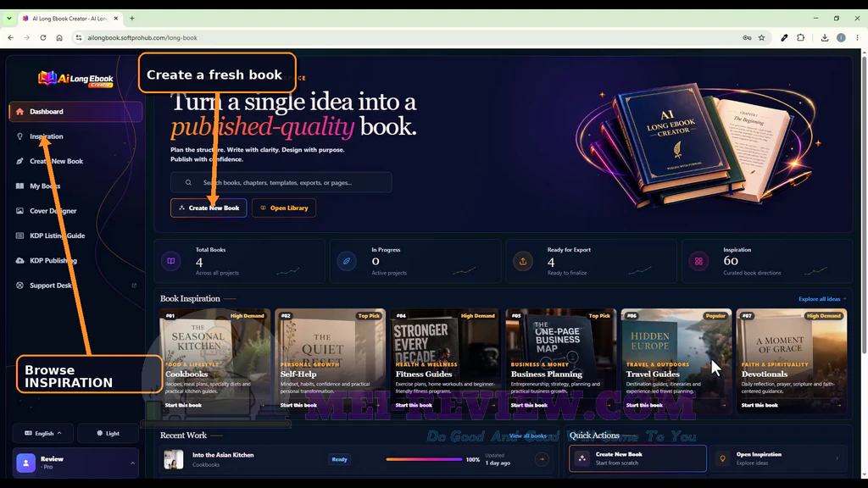868x488 pixels.
Task: Click the browser home icon
Action: (x=59, y=37)
